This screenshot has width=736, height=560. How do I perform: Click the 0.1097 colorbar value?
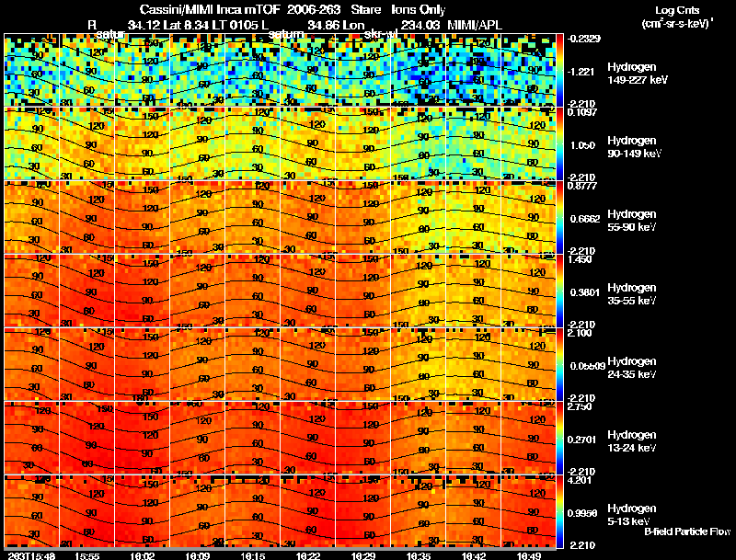(582, 112)
